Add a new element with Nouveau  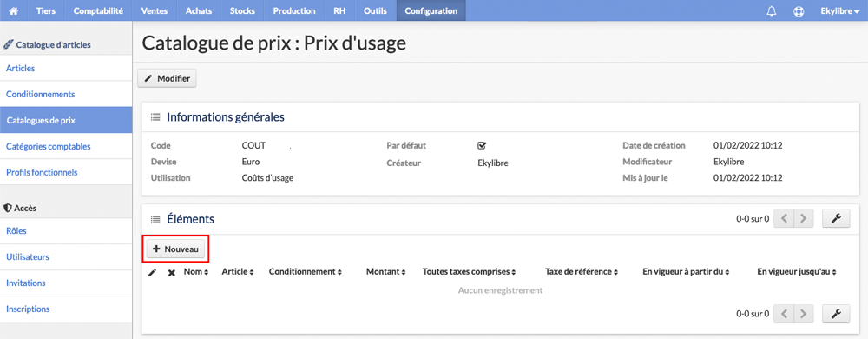coord(175,249)
